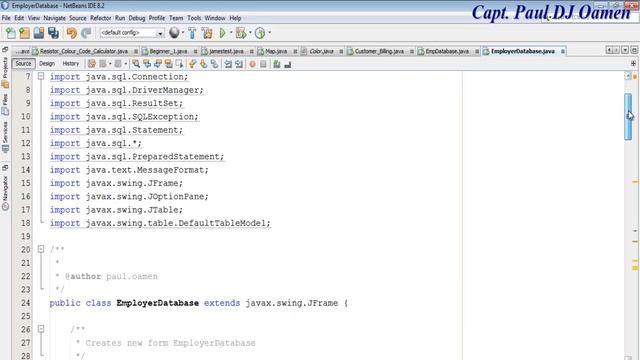Click the Stop Macro Recording square icon
This screenshot has width=640, height=360.
263,64
